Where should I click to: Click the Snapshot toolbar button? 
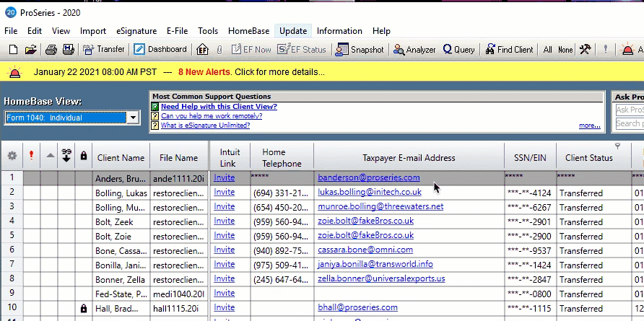[361, 50]
